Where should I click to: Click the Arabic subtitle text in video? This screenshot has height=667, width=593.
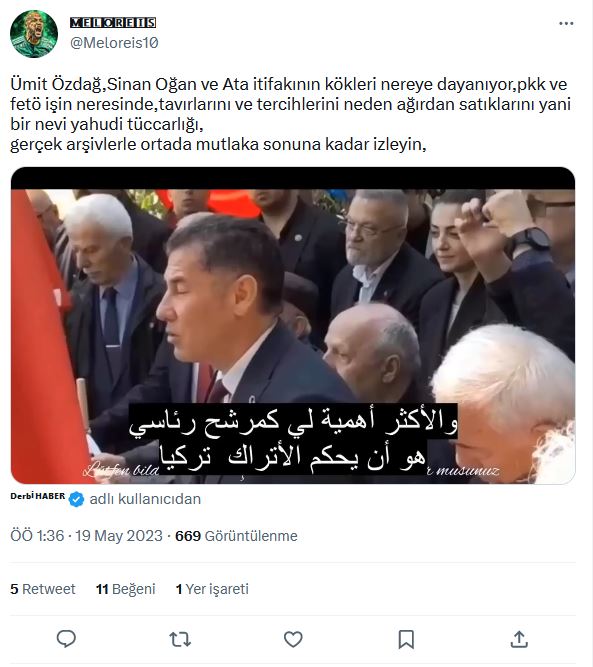293,438
